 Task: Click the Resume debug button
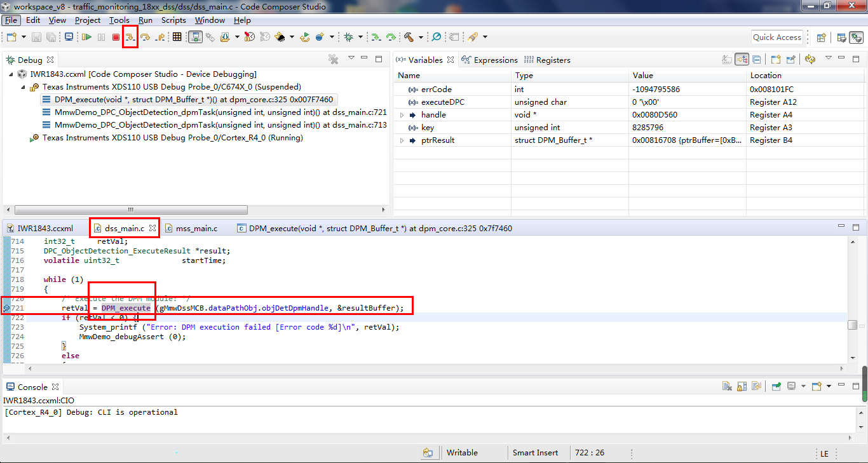[86, 37]
